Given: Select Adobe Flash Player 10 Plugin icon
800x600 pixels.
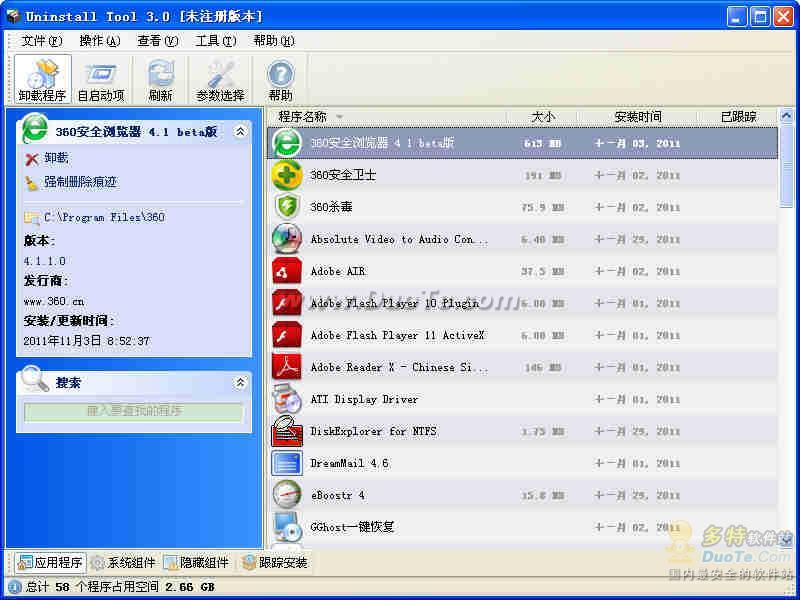Looking at the screenshot, I should (287, 303).
